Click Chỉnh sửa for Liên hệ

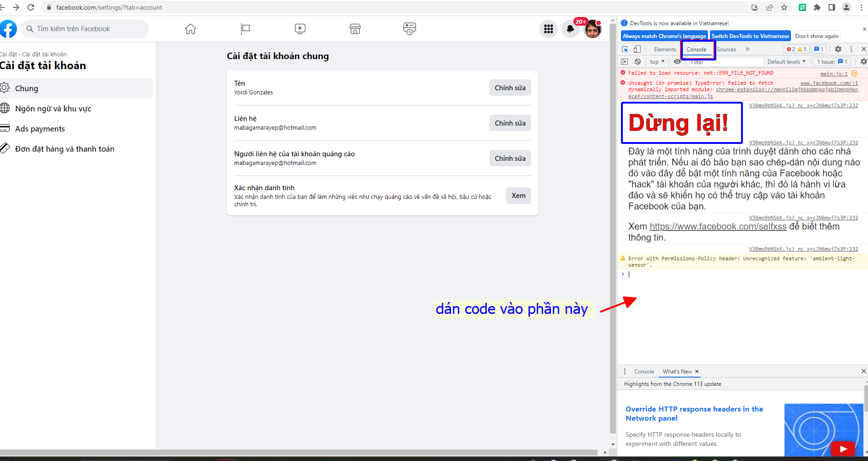pos(510,123)
